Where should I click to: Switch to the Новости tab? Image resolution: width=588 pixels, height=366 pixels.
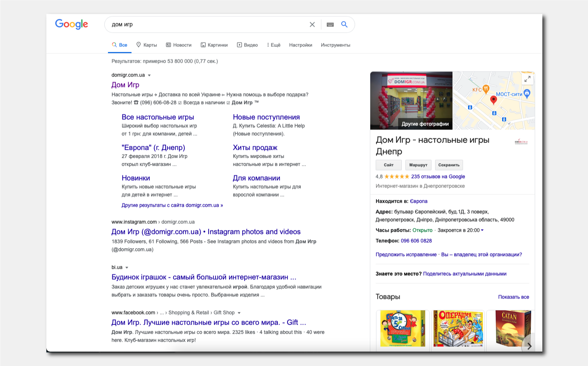179,45
